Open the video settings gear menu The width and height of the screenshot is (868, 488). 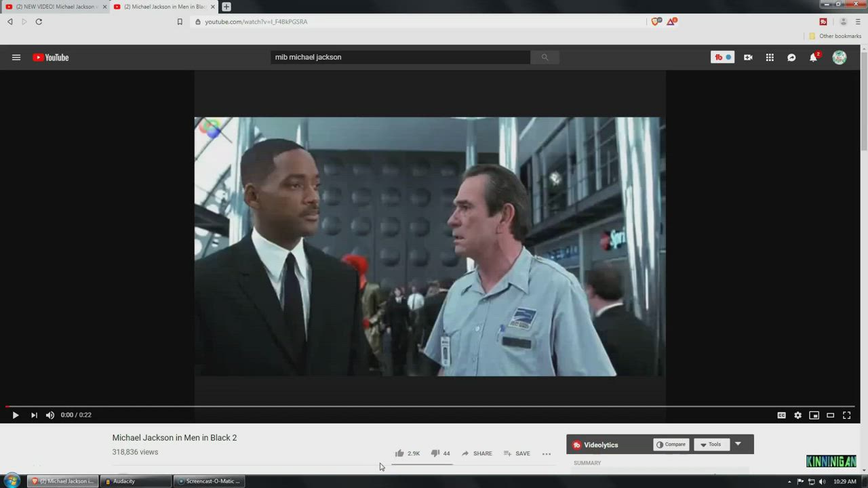[797, 415]
